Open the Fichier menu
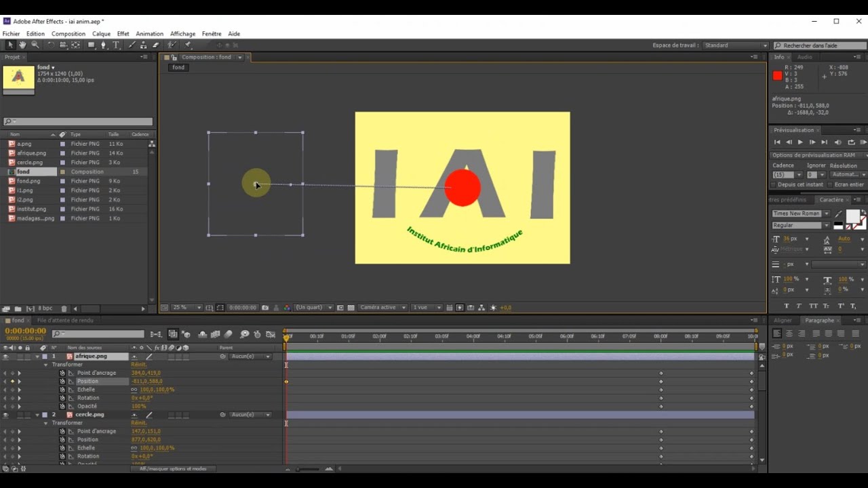The width and height of the screenshot is (868, 488). pos(12,34)
